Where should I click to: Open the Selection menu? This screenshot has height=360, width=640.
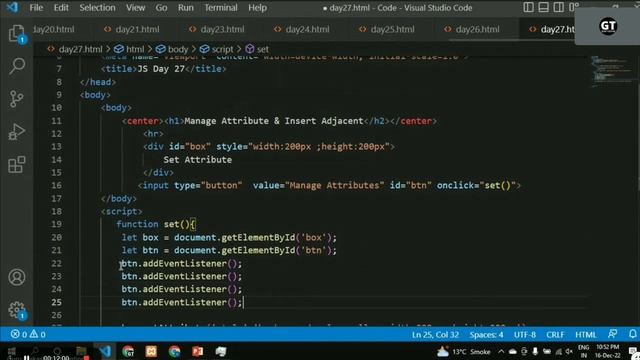click(x=97, y=7)
